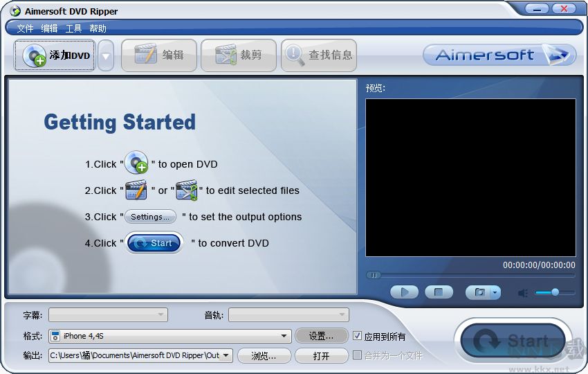Click the iPhone device icon in format box

(x=55, y=336)
